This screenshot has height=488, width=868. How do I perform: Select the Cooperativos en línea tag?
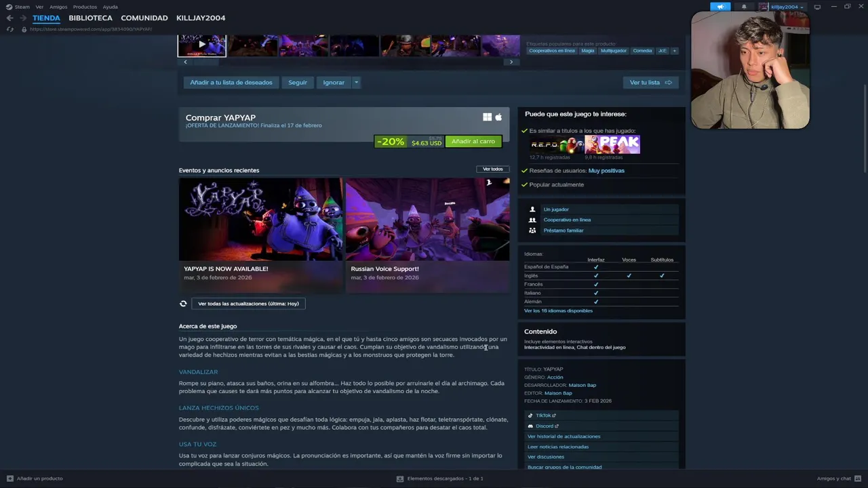click(x=551, y=51)
